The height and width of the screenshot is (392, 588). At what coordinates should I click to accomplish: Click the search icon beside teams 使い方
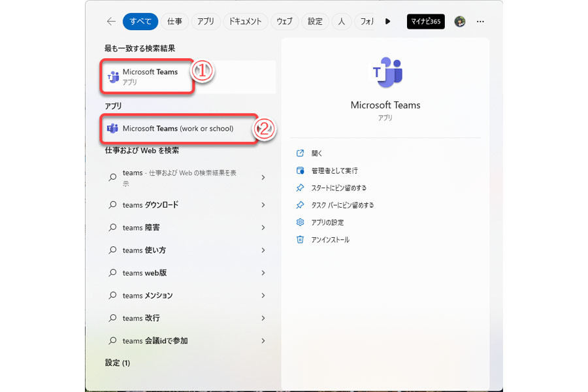point(112,250)
